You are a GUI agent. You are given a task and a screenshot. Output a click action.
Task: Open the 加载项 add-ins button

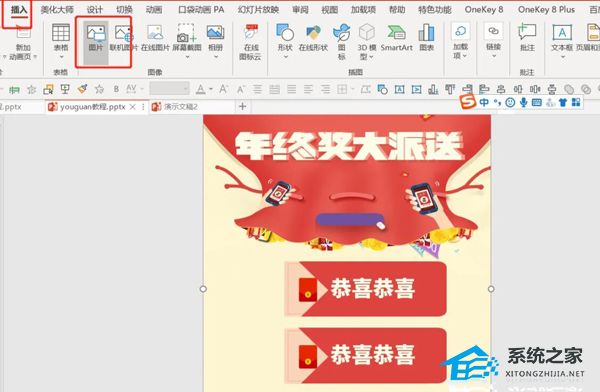click(x=460, y=40)
